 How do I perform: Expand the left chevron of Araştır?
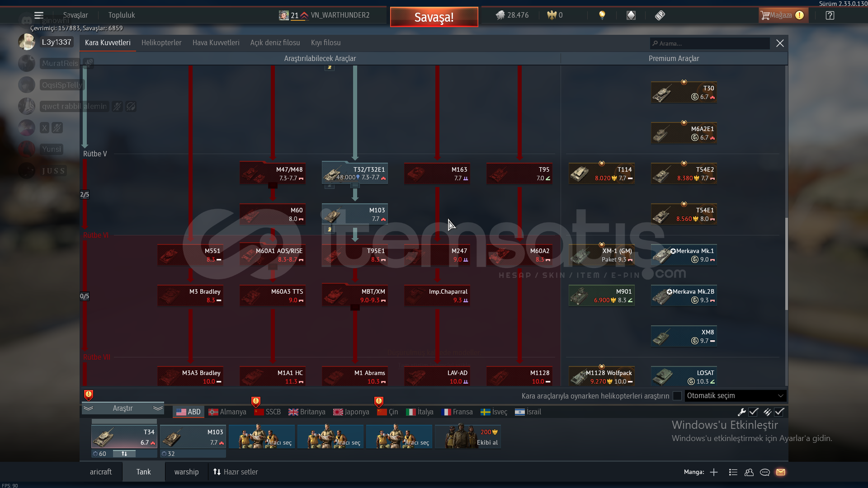click(89, 408)
